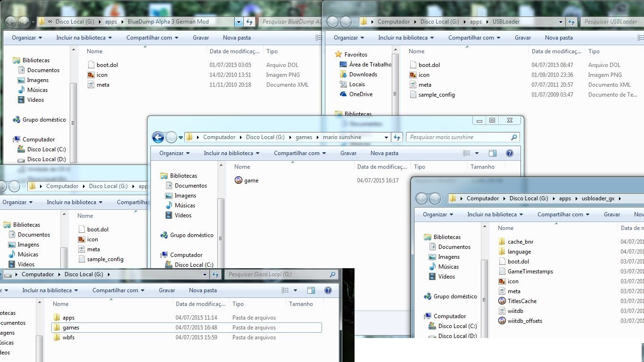
Task: Change view in the Disco Local (G:) window
Action: (x=285, y=290)
